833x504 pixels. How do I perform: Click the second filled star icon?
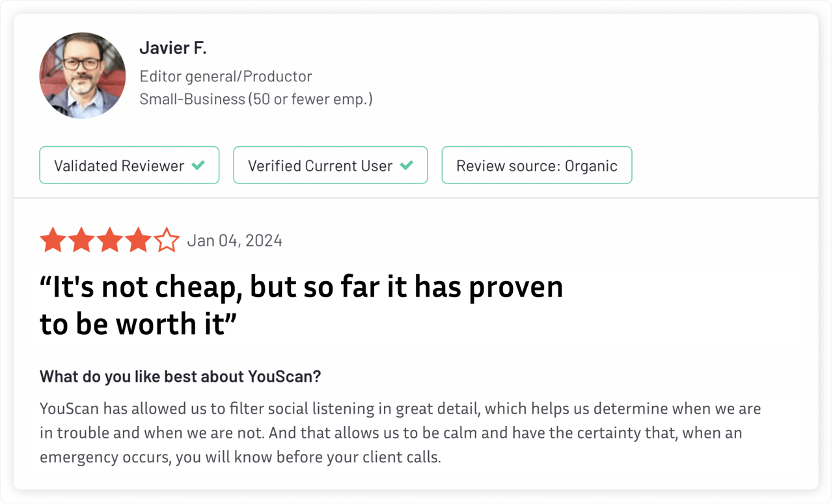(x=82, y=240)
